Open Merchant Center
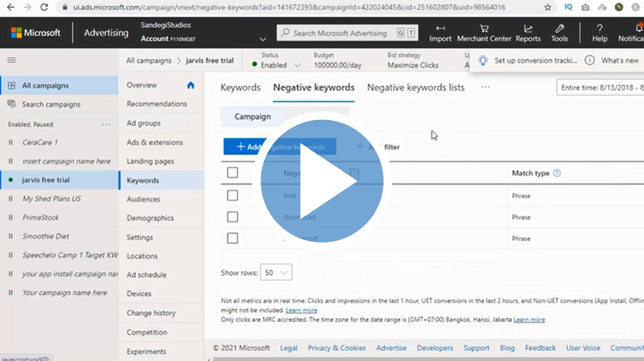 coord(485,33)
